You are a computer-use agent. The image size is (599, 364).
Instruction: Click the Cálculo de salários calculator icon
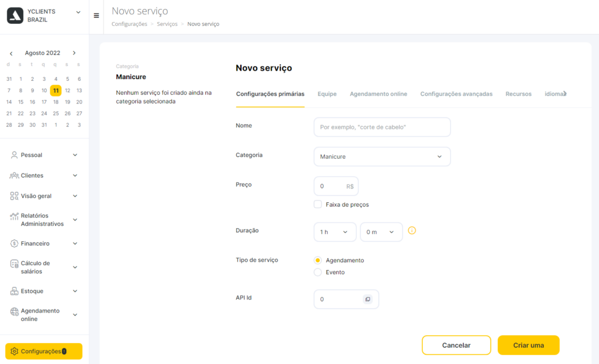(14, 264)
